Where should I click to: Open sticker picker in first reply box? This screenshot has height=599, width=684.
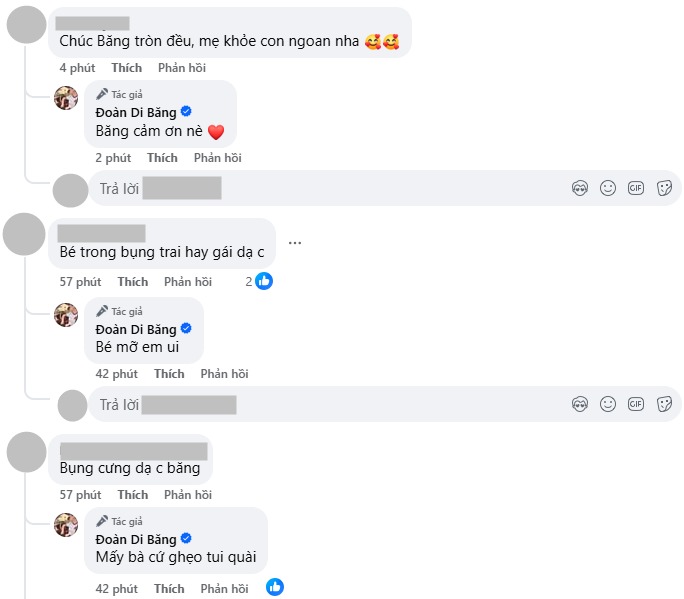click(663, 188)
